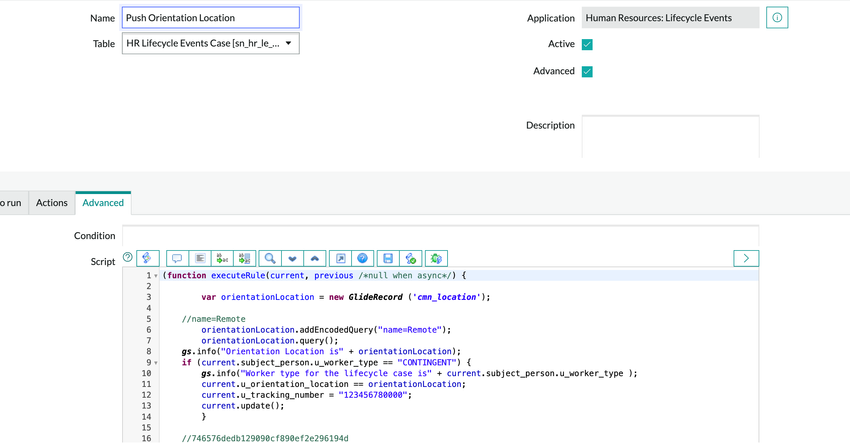
Task: Click 'u_orientation_location' on line 11
Action: click(x=294, y=384)
